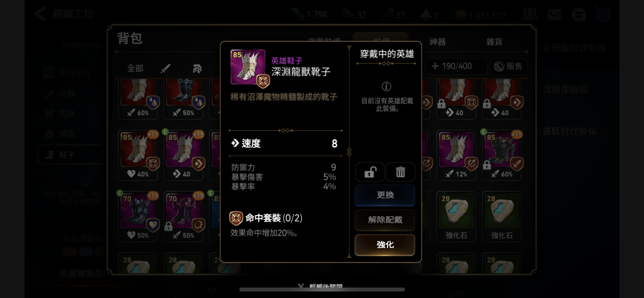Tap the 更換 replace button

[385, 195]
